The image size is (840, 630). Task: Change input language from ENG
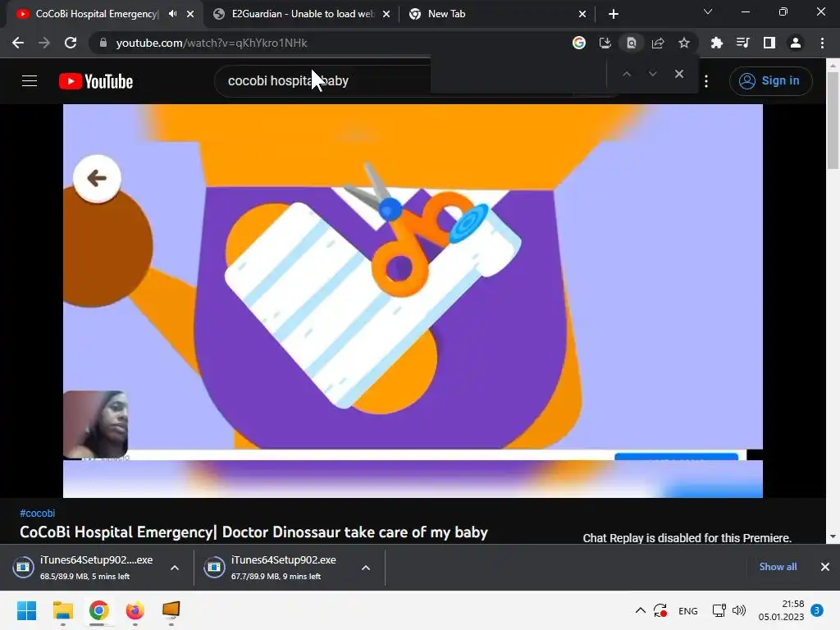coord(688,611)
